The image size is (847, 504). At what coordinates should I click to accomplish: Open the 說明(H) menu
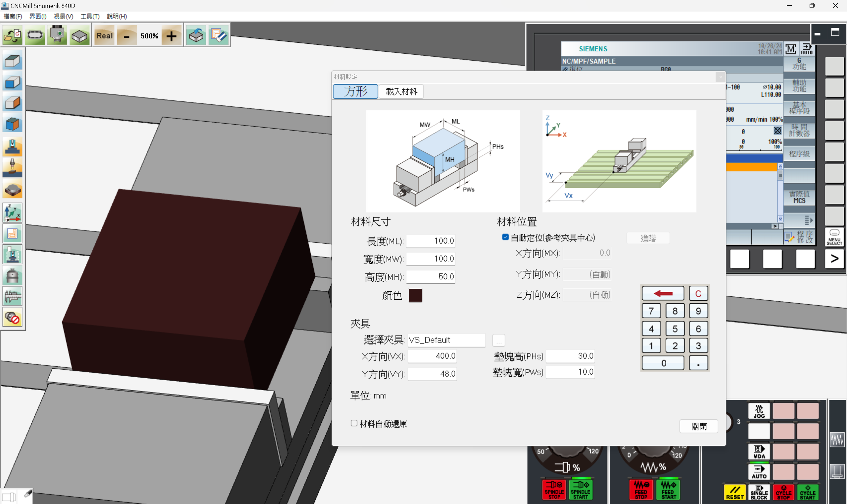tap(117, 16)
